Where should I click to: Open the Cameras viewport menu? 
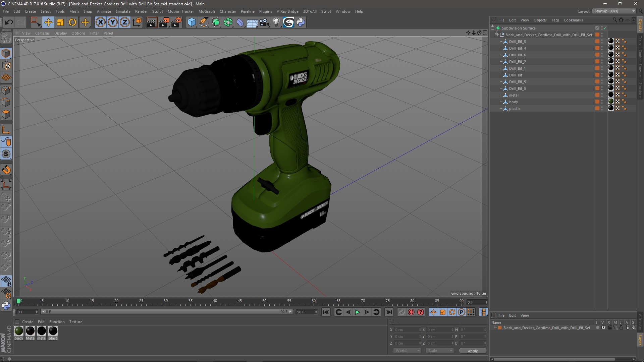click(42, 33)
